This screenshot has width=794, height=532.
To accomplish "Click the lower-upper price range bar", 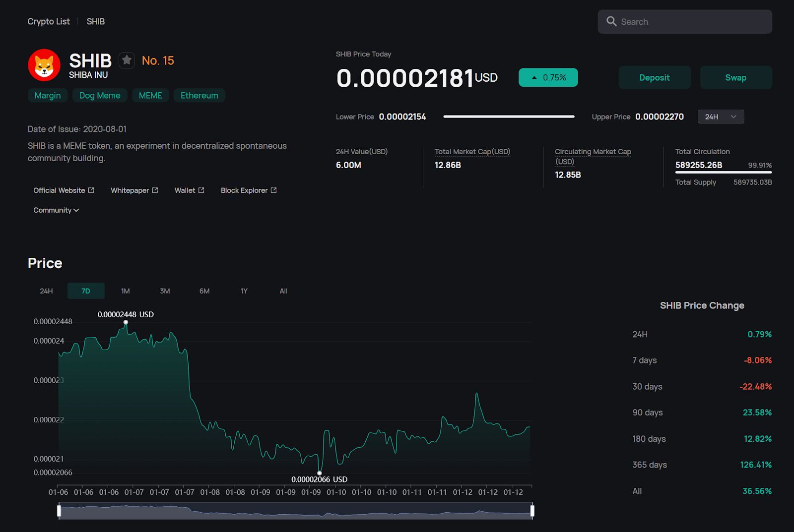I will coord(509,117).
